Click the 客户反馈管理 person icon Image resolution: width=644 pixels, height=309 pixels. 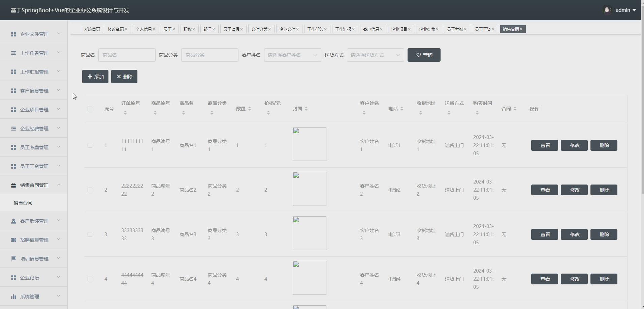click(x=13, y=221)
